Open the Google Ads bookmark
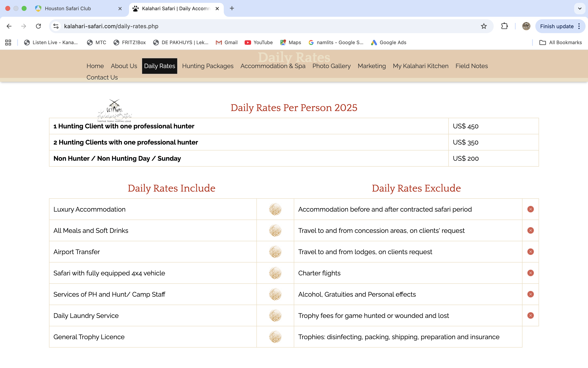This screenshot has width=588, height=368. [389, 42]
